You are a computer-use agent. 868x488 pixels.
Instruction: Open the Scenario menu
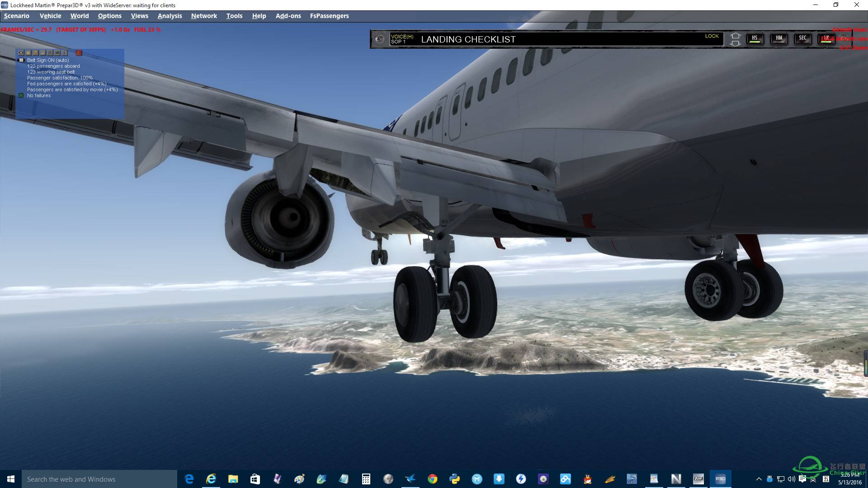(x=17, y=16)
